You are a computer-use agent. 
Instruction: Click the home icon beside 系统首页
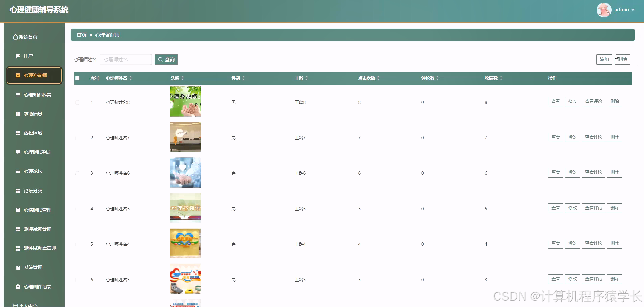(x=15, y=37)
